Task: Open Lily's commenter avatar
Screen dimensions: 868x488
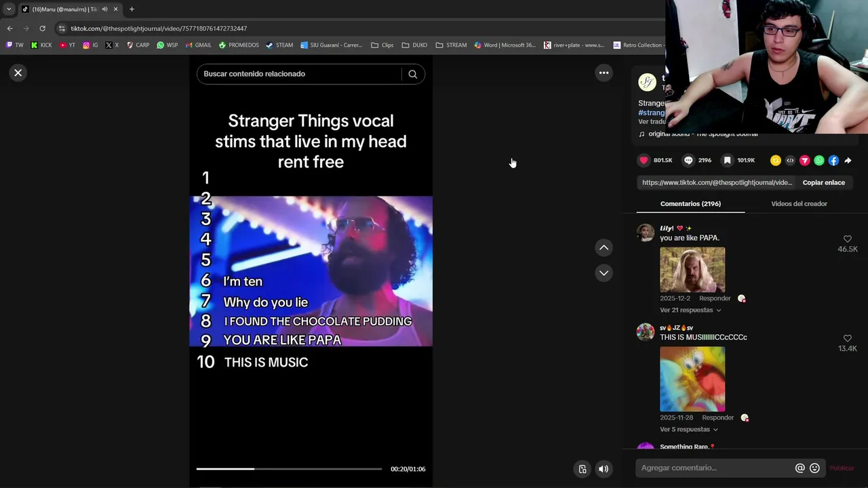Action: tap(646, 232)
